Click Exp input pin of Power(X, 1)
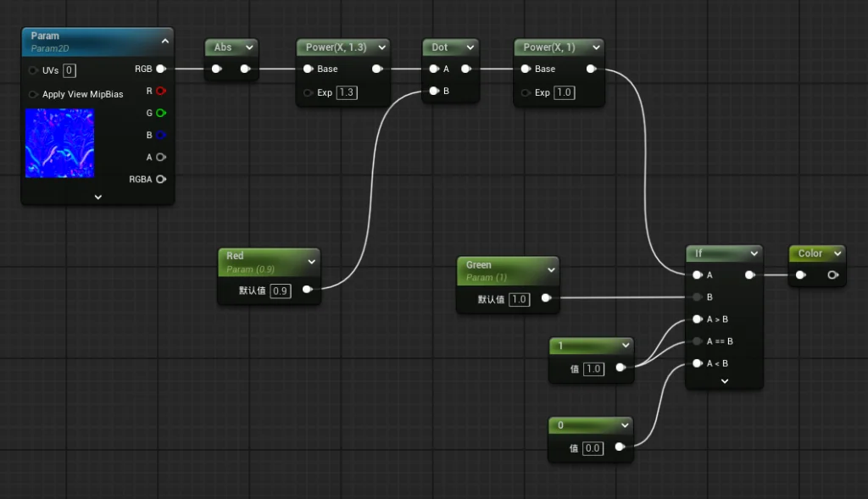Viewport: 868px width, 499px height. [526, 92]
